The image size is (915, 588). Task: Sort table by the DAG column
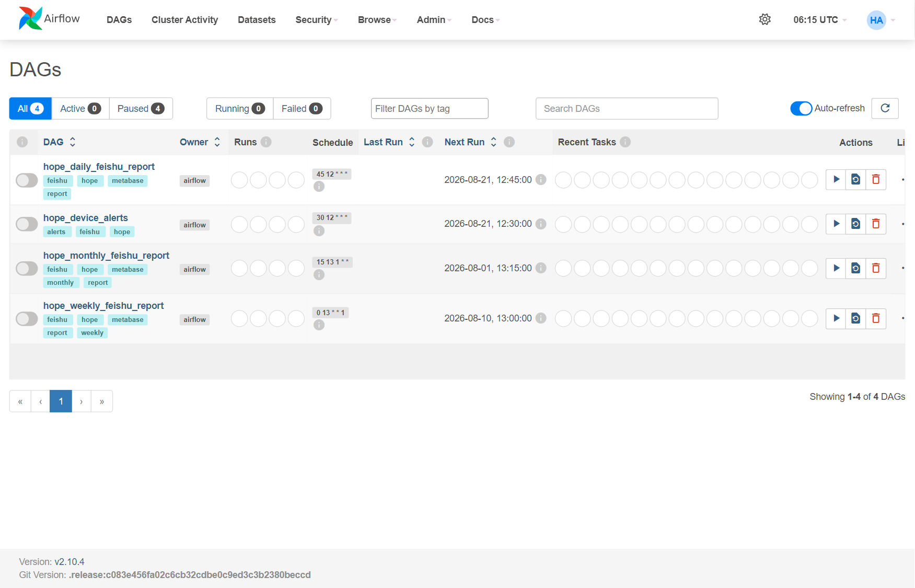coord(59,142)
